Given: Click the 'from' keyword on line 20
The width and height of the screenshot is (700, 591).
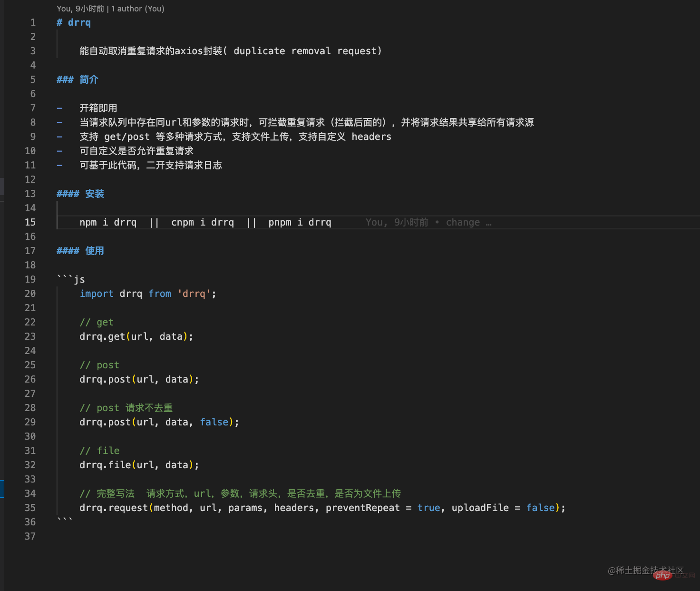Looking at the screenshot, I should point(159,294).
